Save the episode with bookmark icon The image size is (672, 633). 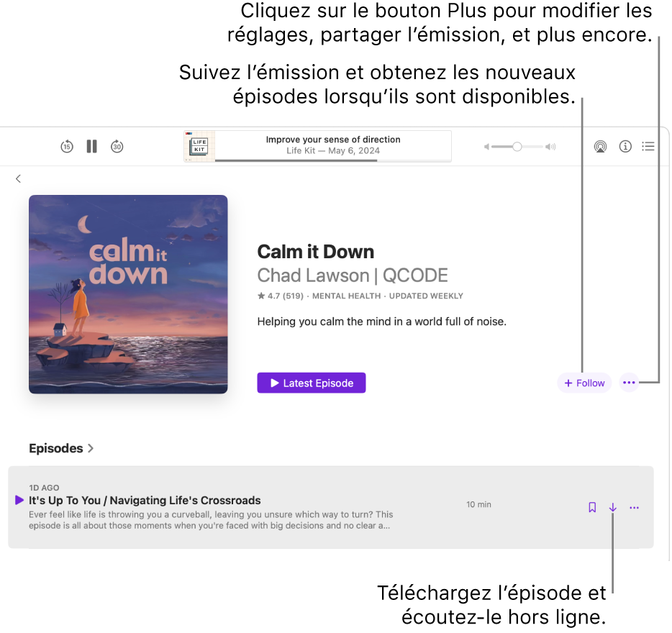[592, 507]
